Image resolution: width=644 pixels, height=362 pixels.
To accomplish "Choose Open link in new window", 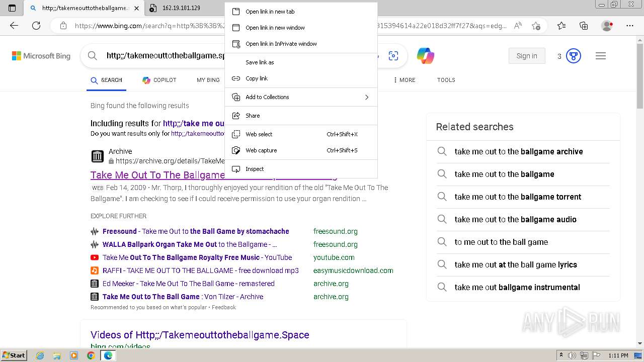I will (x=301, y=28).
